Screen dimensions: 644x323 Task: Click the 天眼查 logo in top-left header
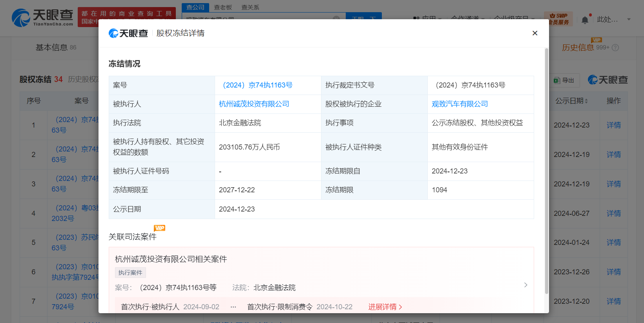coord(42,18)
